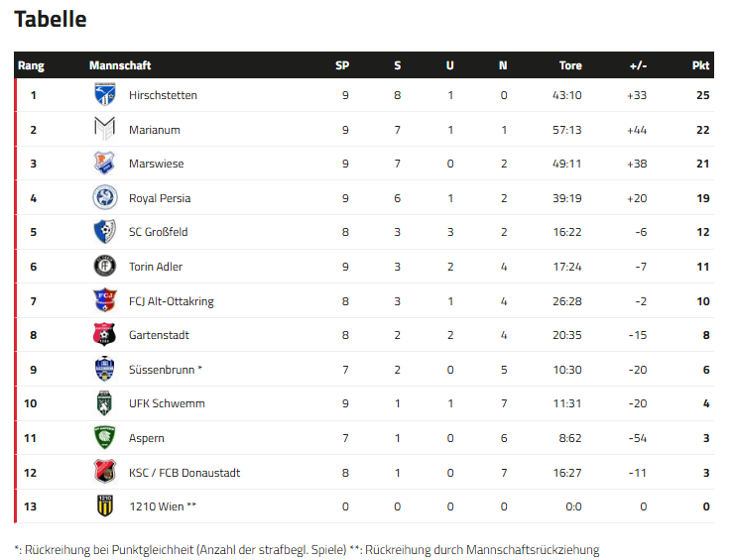Click the 1210 Wien yellow-black logo
Screen dimensions: 734x560
coord(104,506)
